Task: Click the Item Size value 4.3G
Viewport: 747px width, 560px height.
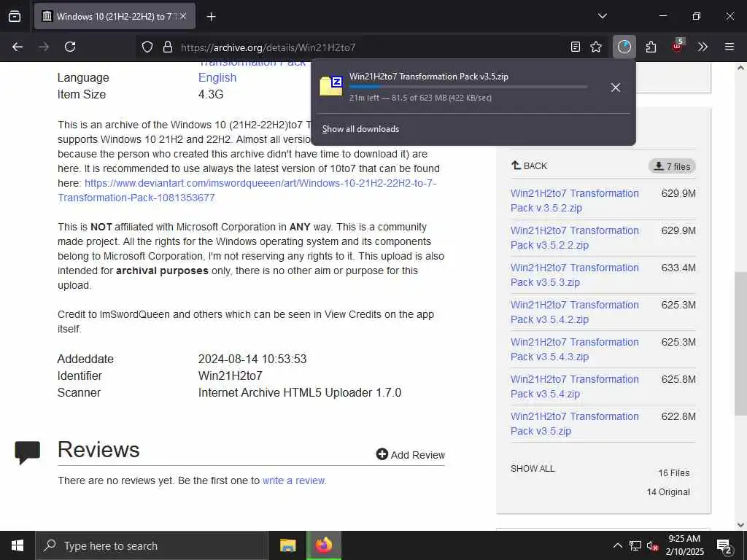Action: pos(211,94)
